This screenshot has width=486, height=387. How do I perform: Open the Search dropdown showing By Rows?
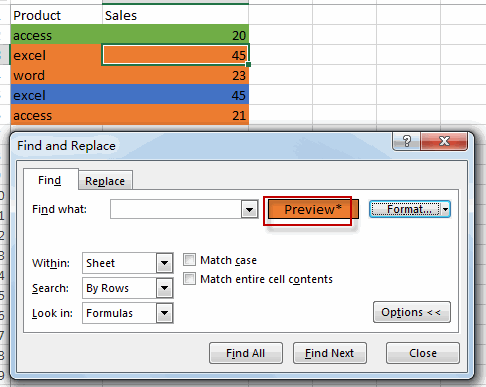pos(128,288)
